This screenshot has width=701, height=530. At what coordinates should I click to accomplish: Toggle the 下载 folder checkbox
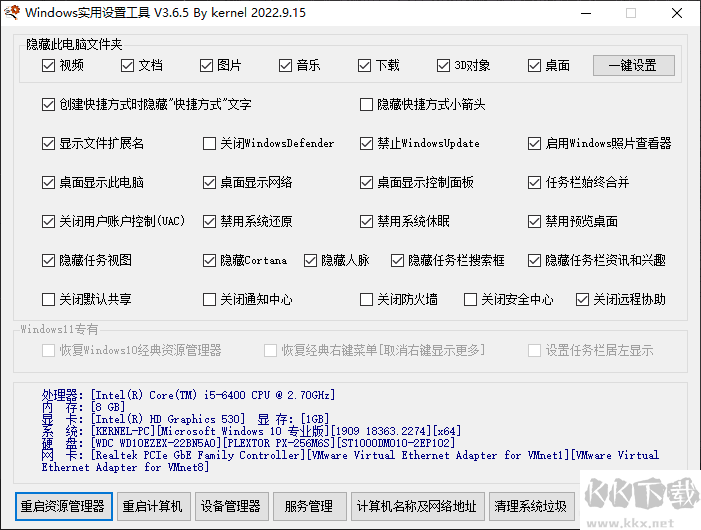click(364, 66)
